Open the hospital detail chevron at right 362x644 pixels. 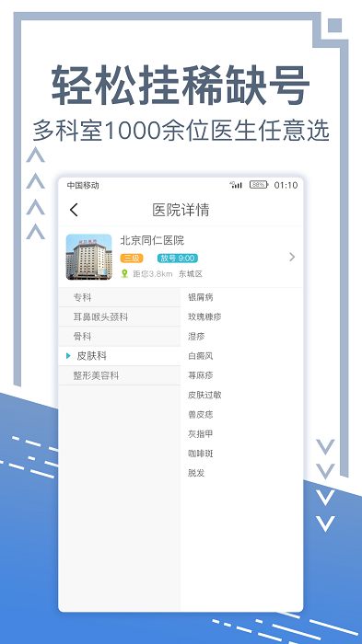pyautogui.click(x=292, y=257)
